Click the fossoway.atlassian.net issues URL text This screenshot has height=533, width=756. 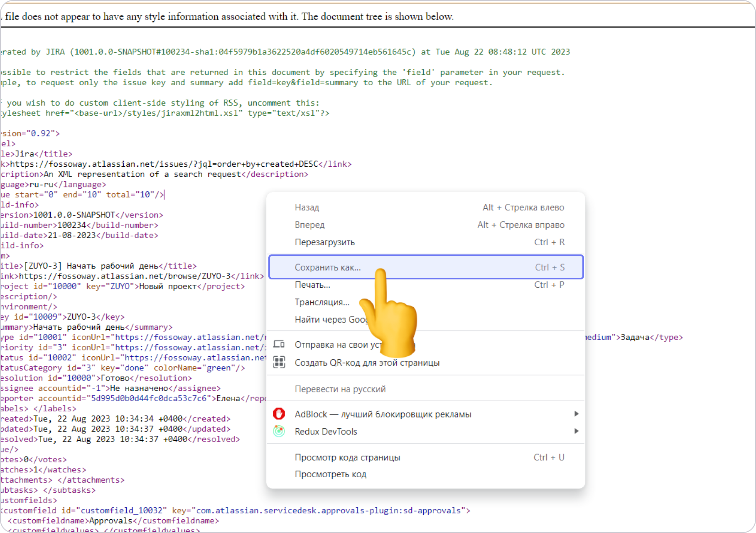click(x=164, y=164)
